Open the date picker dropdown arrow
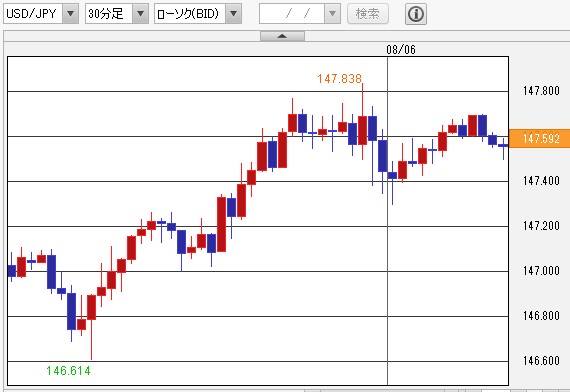 (x=332, y=14)
